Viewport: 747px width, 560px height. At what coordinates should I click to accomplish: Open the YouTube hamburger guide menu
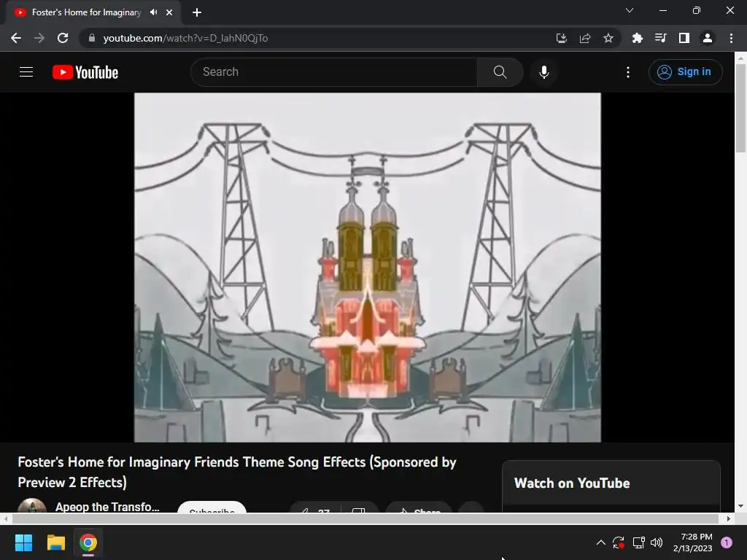pos(26,72)
